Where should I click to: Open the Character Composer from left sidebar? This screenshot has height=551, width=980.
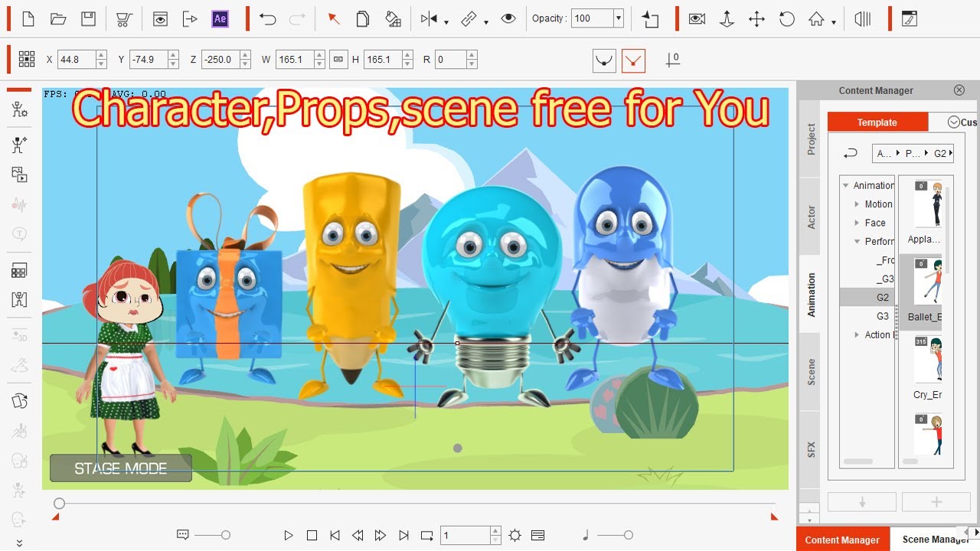[19, 110]
